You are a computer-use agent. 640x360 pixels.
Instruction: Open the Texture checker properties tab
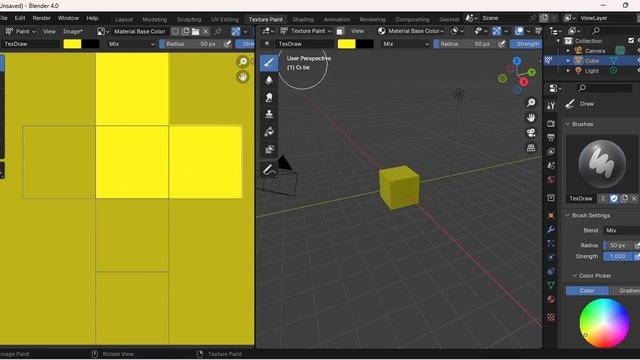551,317
